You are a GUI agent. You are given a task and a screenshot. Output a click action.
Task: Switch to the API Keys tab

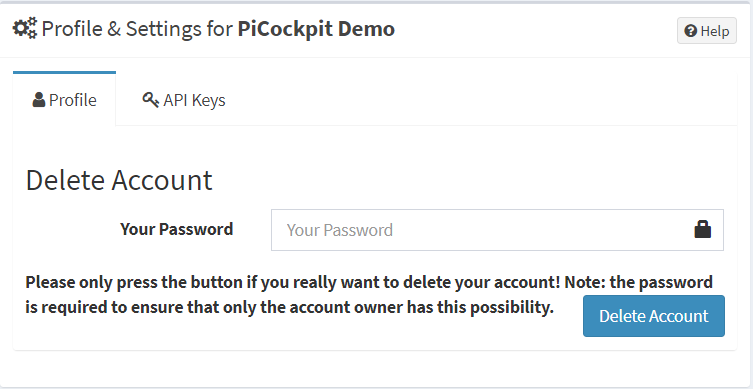[184, 100]
